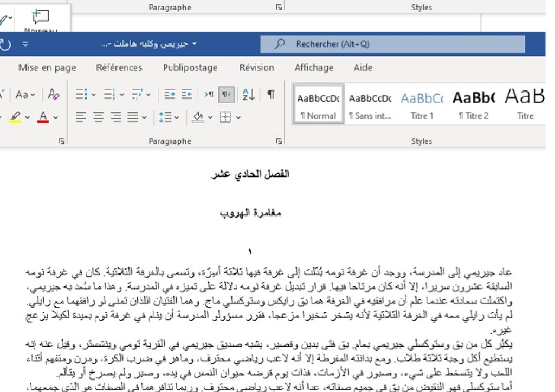The height and width of the screenshot is (392, 555).
Task: Increase the paragraph indent
Action: click(x=187, y=95)
